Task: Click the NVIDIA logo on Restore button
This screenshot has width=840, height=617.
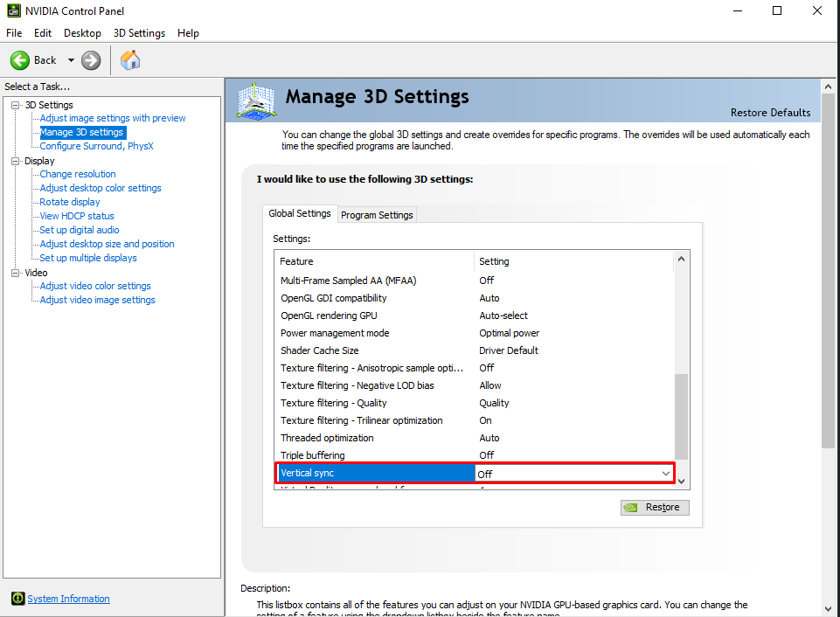Action: (x=631, y=507)
